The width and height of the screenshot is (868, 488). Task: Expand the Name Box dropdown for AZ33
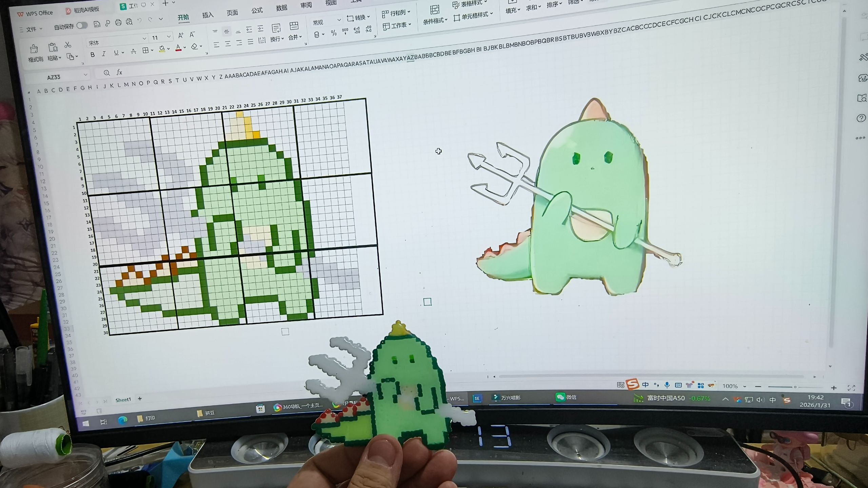point(85,75)
